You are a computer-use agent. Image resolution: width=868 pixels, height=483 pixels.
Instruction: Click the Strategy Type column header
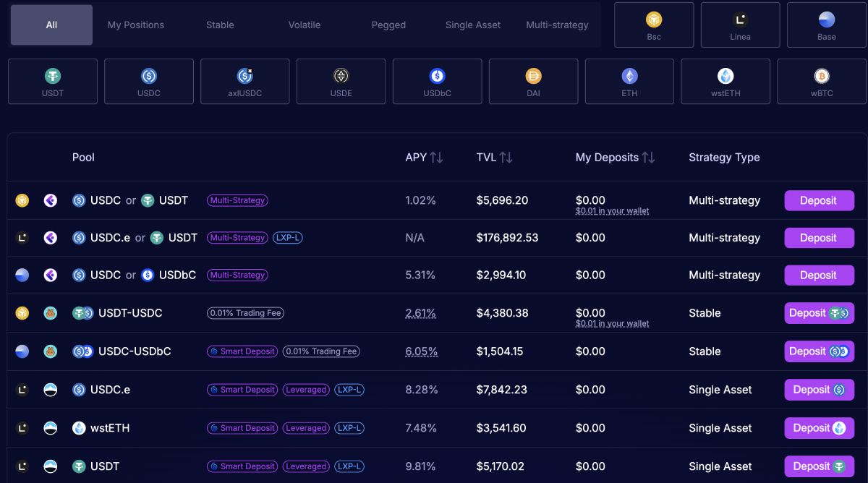pyautogui.click(x=724, y=157)
